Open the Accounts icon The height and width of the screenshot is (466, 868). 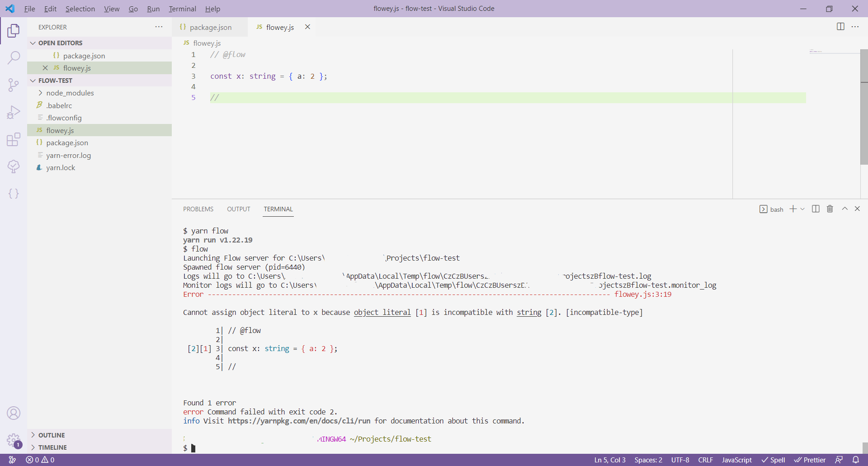click(x=14, y=413)
